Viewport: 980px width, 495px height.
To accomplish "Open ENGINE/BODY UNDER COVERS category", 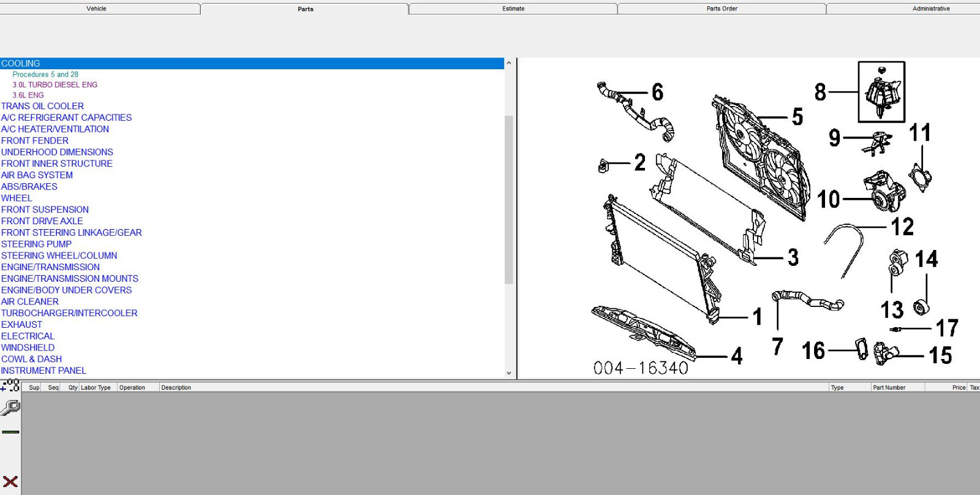I will (66, 290).
